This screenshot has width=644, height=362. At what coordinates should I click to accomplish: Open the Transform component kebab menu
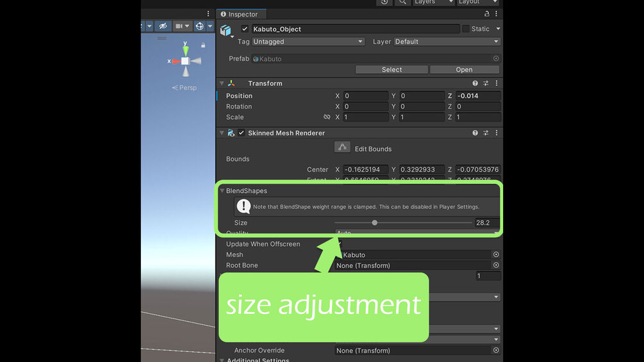497,83
